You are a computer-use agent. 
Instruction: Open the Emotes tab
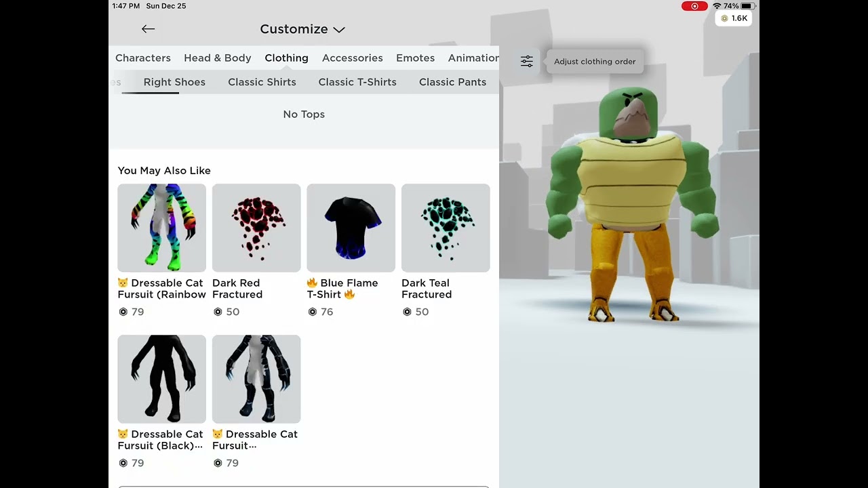coord(416,58)
